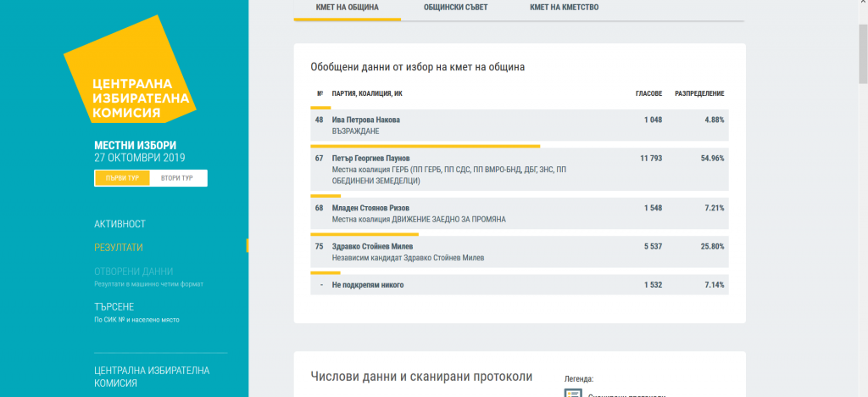The width and height of the screenshot is (868, 397).
Task: Open the КМЕТ НА ОБЩИНА tab
Action: (x=347, y=8)
